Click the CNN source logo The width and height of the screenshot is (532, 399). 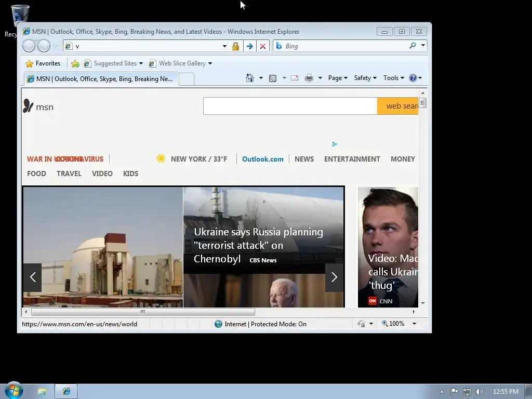pyautogui.click(x=373, y=301)
